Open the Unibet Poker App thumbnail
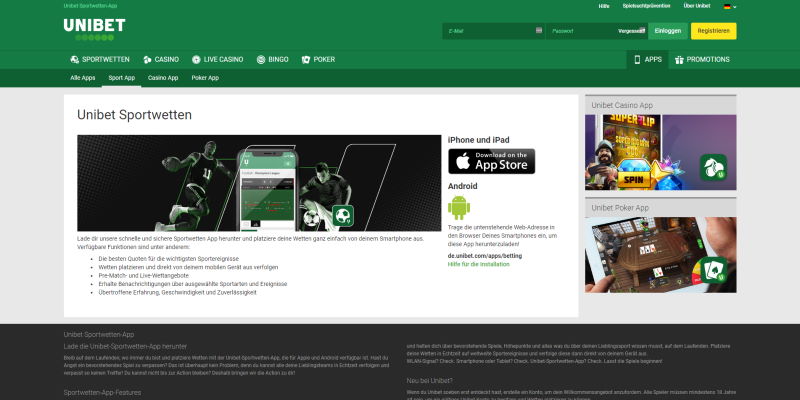This screenshot has height=400, width=800. (660, 255)
